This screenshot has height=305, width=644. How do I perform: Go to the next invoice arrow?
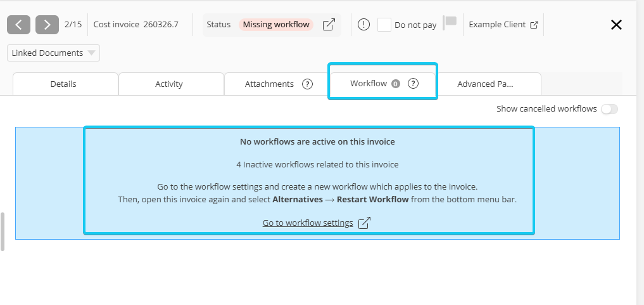47,25
